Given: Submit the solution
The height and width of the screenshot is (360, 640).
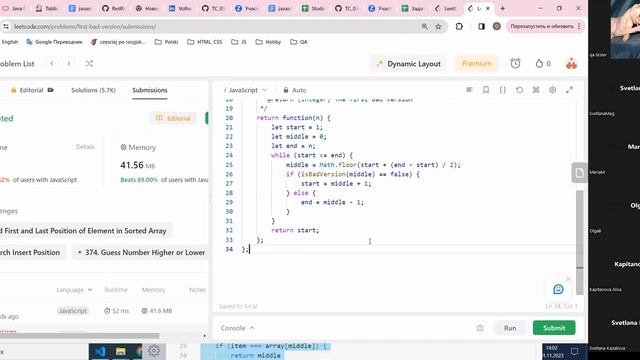Looking at the screenshot, I should [554, 328].
